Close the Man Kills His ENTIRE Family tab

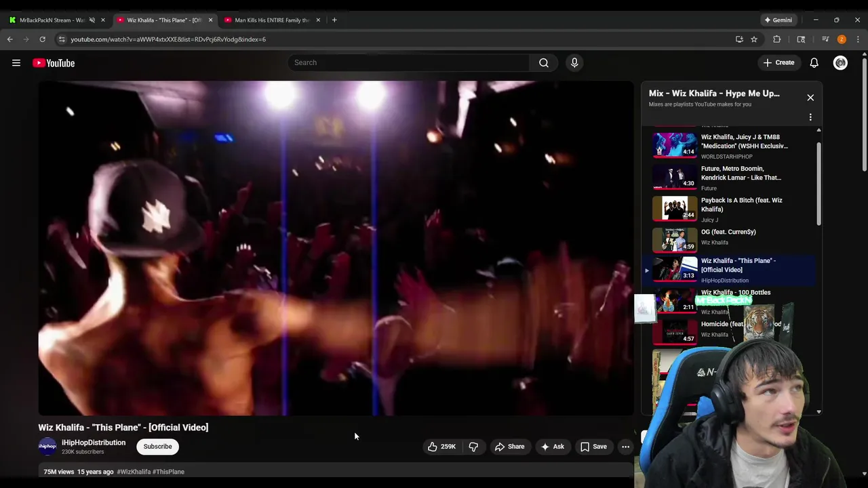coord(318,20)
